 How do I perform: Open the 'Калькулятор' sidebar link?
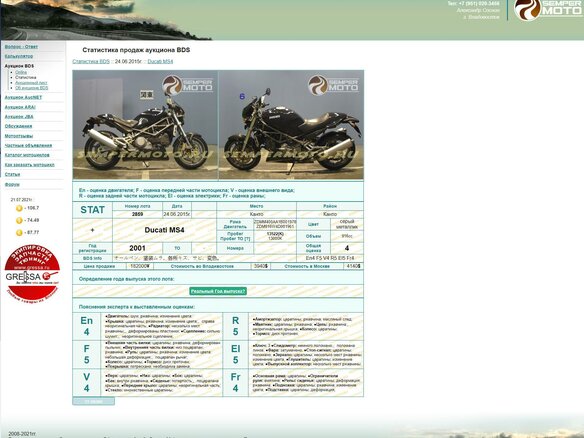click(x=19, y=56)
